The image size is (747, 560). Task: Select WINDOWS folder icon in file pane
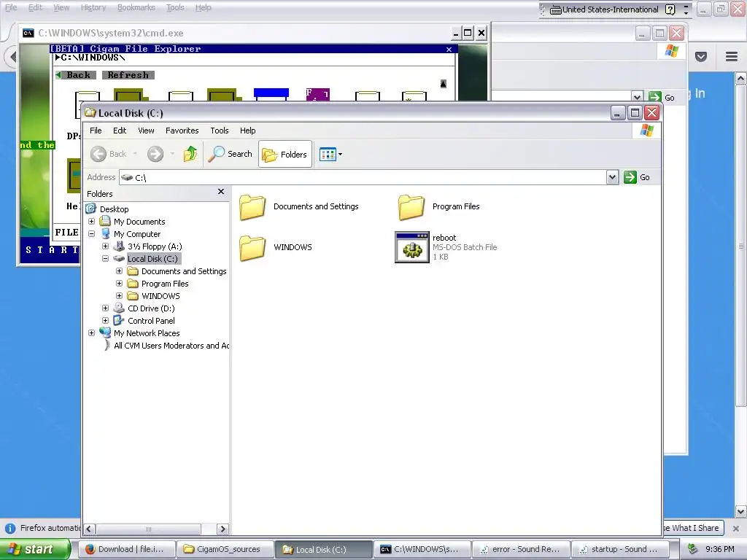pyautogui.click(x=252, y=248)
